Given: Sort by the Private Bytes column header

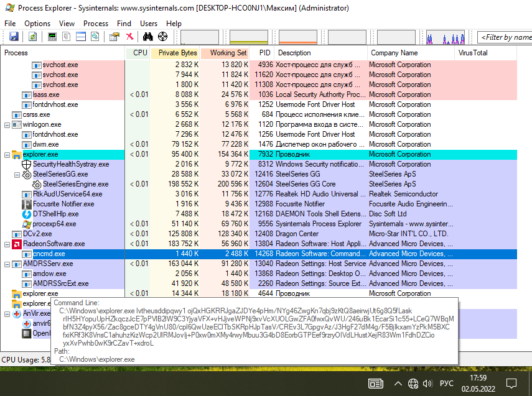Looking at the screenshot, I should point(177,53).
